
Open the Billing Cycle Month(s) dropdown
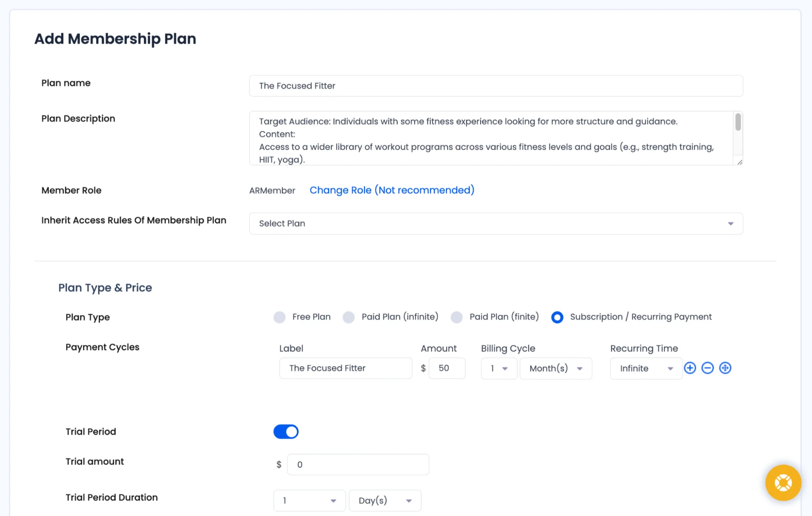[x=556, y=369]
